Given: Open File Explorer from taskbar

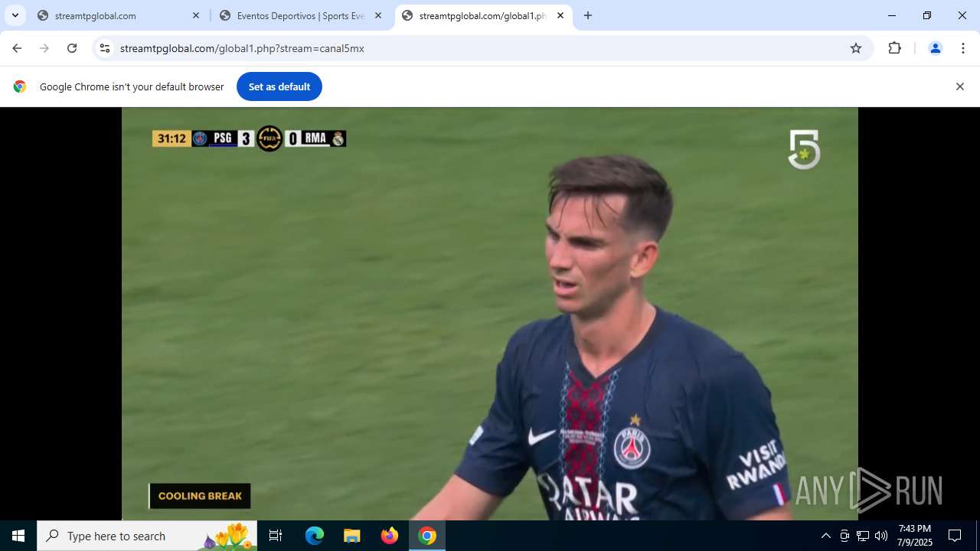Looking at the screenshot, I should tap(352, 536).
